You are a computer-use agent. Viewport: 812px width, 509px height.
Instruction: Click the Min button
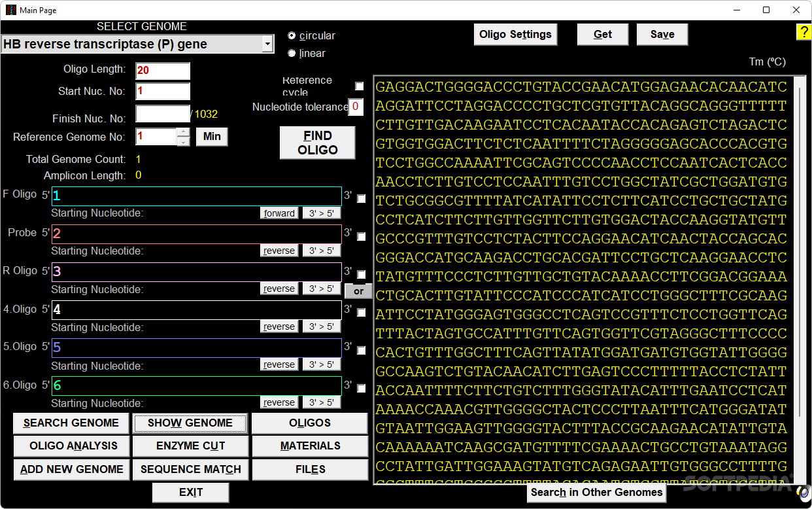click(212, 137)
